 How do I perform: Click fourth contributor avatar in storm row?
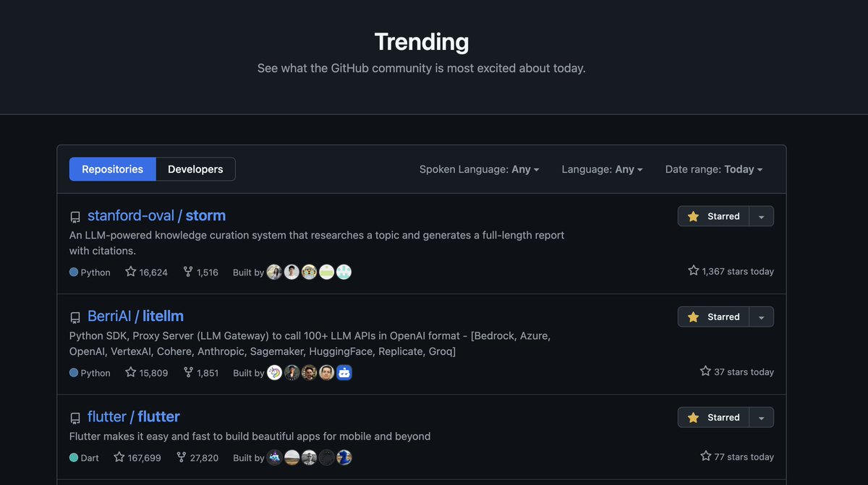coord(327,272)
